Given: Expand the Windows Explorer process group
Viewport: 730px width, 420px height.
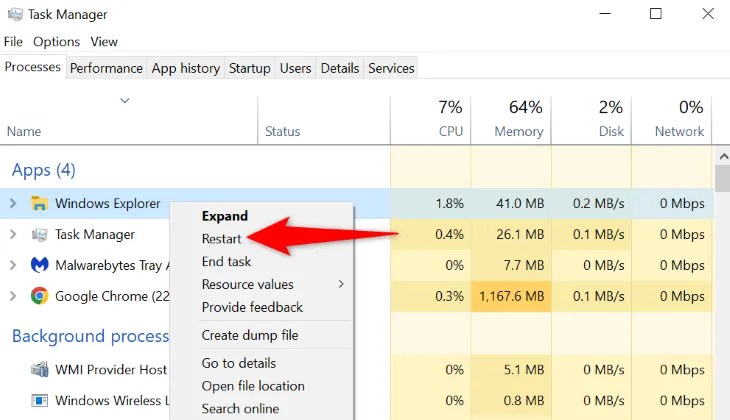Looking at the screenshot, I should 13,203.
